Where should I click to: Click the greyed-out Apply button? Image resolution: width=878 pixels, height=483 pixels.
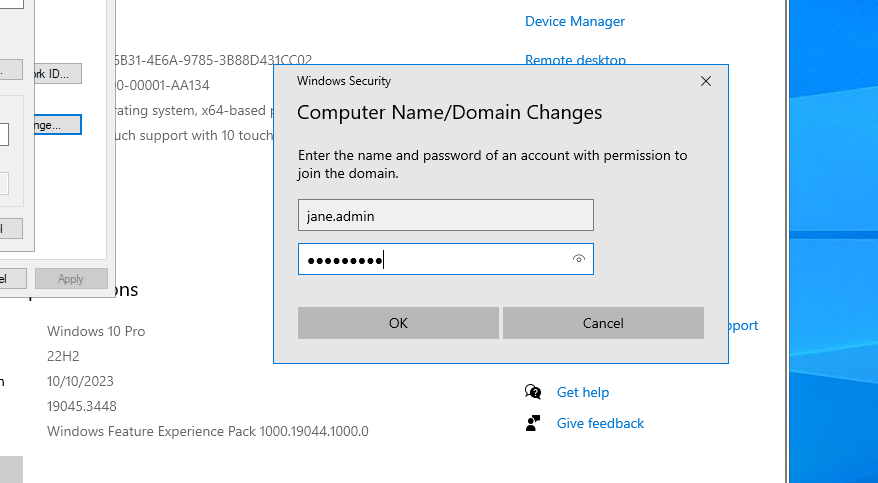pyautogui.click(x=71, y=279)
